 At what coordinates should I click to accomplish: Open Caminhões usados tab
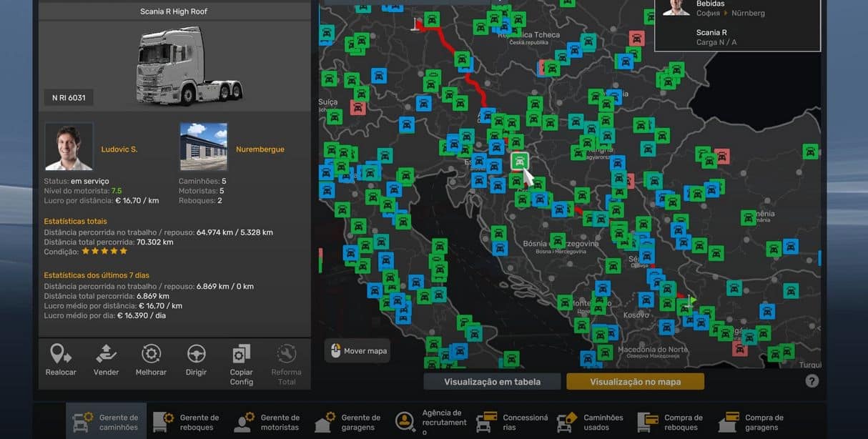[591, 422]
